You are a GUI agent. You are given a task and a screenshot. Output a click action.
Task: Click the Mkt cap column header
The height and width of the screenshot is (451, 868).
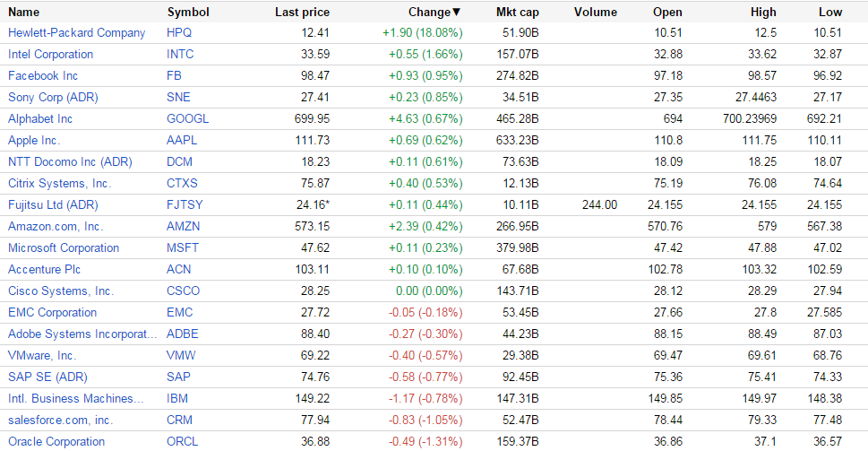(x=517, y=13)
